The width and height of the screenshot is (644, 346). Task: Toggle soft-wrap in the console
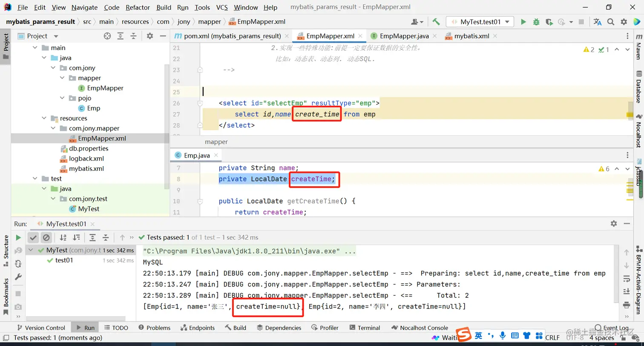627,279
